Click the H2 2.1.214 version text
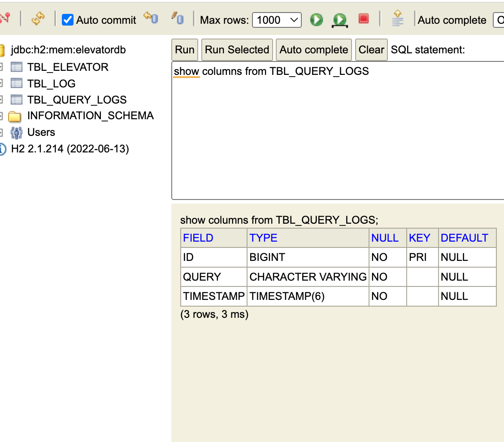504x442 pixels. tap(70, 149)
